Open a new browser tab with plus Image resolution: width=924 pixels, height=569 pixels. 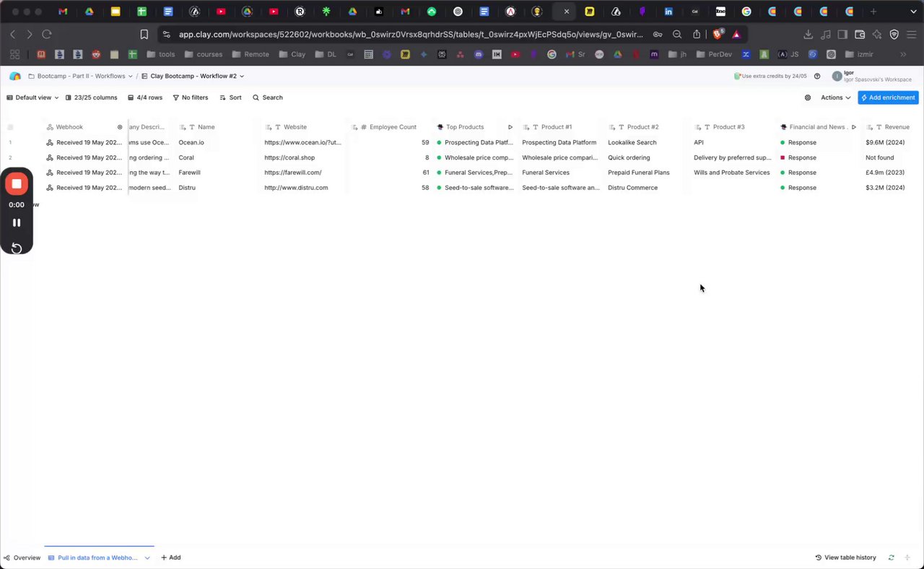873,12
